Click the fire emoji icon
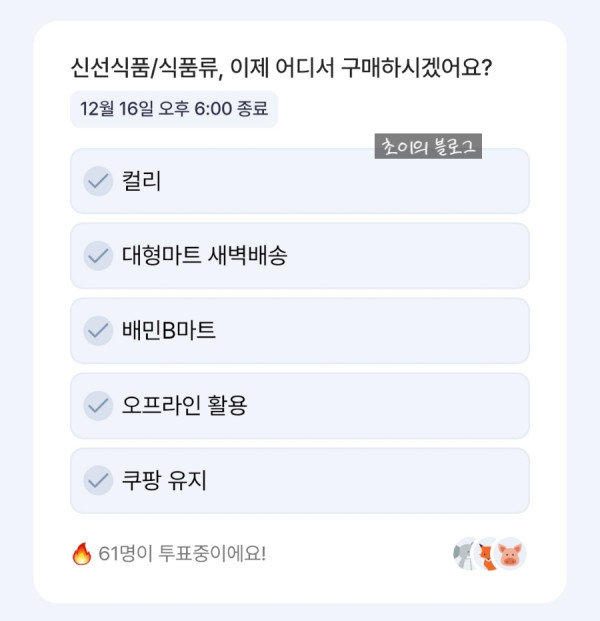 (82, 553)
